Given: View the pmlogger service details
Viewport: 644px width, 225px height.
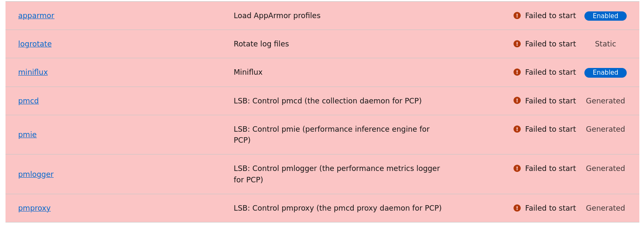Looking at the screenshot, I should tap(36, 174).
